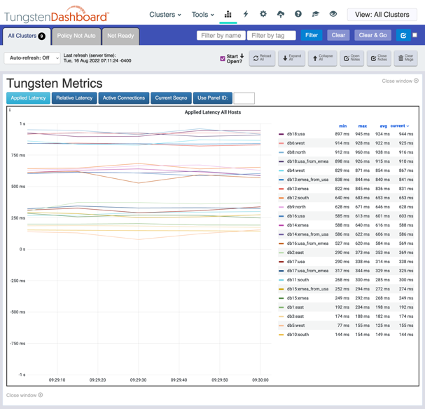
Task: Click the lower Close window link
Action: (x=24, y=395)
